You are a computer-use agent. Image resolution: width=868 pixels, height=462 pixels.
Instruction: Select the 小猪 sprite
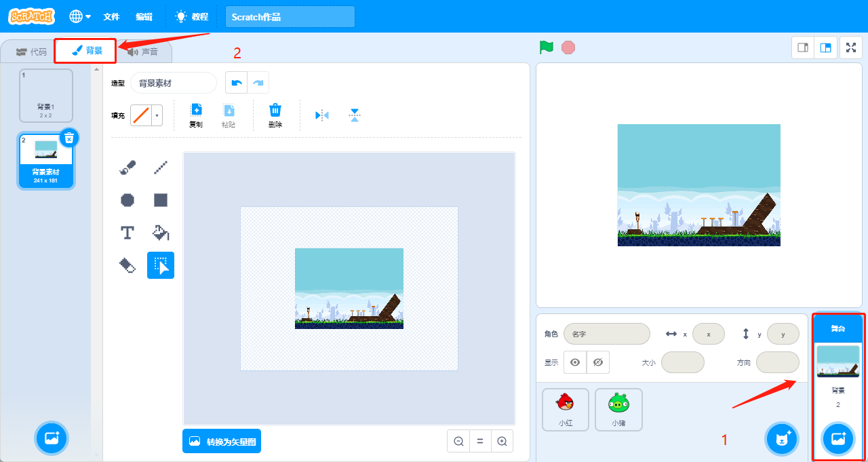618,410
